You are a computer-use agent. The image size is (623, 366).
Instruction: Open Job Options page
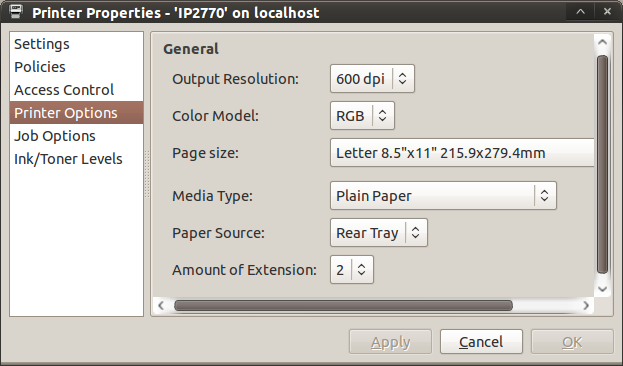point(76,136)
